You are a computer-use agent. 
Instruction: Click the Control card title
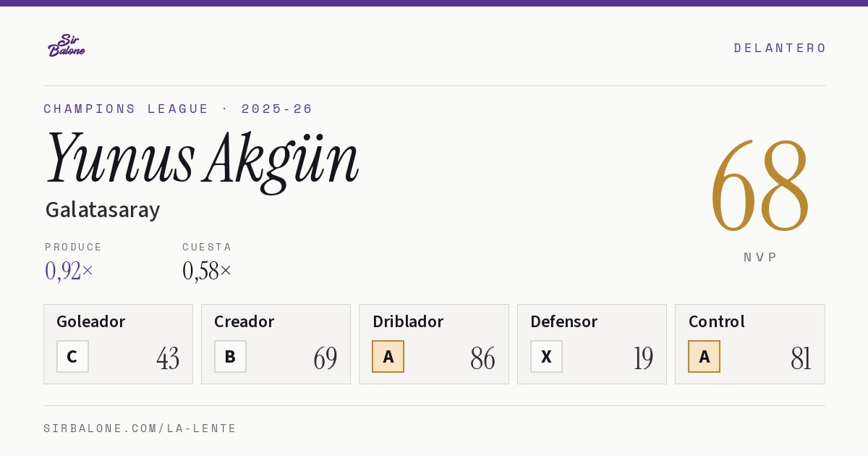point(717,321)
